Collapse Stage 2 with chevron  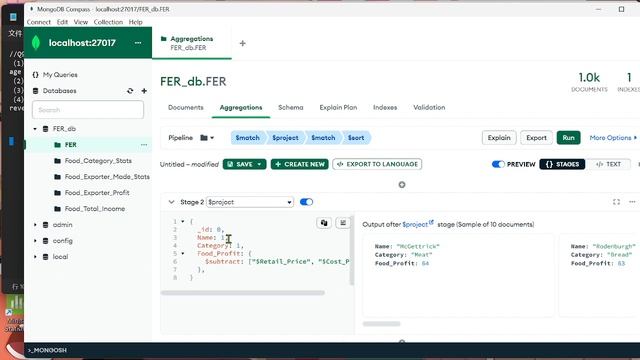pyautogui.click(x=171, y=202)
